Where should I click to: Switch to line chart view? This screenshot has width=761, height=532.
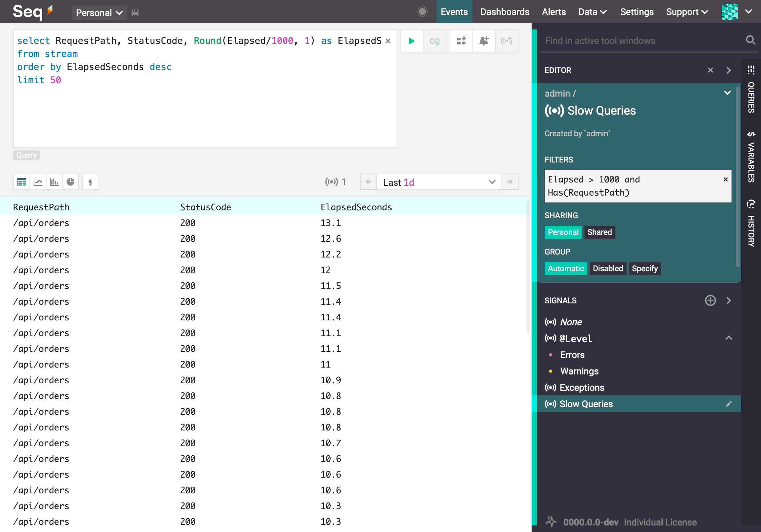pyautogui.click(x=38, y=182)
